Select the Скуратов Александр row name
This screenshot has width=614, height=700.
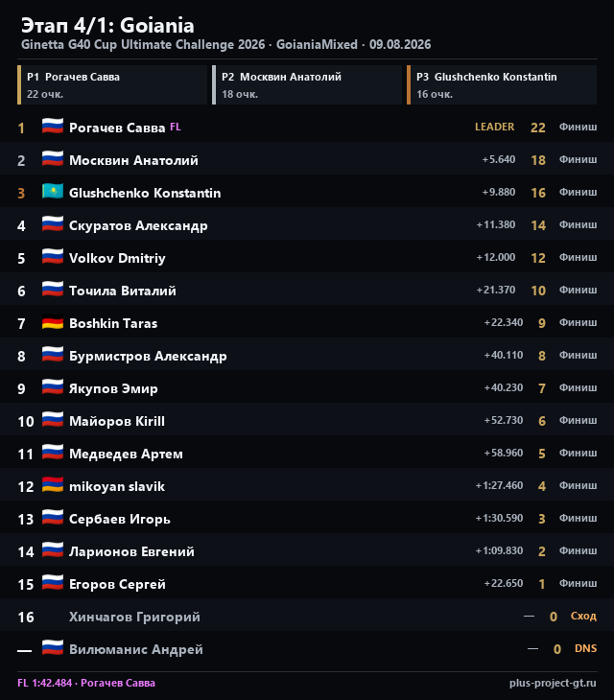[138, 225]
